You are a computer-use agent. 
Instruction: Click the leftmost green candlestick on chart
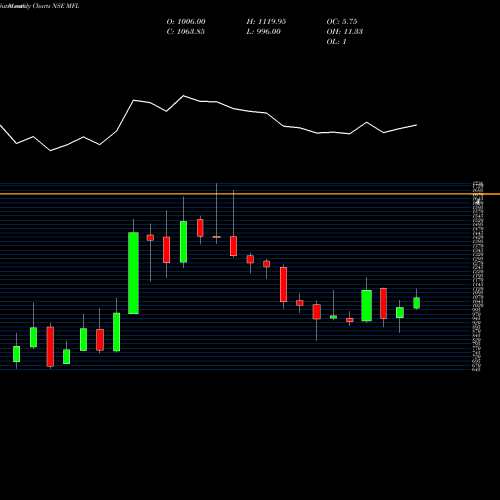point(16,354)
